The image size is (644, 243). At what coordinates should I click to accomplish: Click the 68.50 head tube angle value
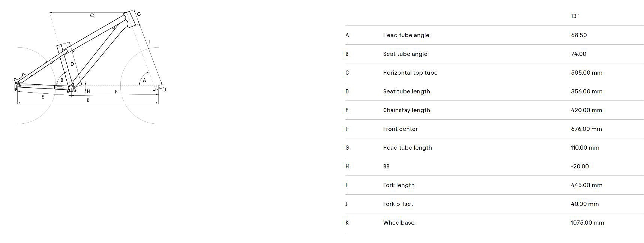click(579, 35)
